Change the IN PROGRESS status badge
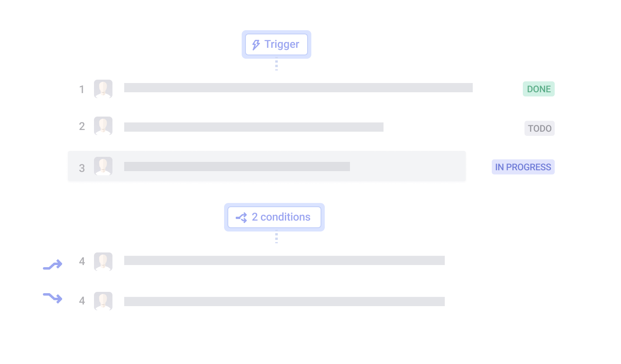621x364 pixels. coord(523,167)
